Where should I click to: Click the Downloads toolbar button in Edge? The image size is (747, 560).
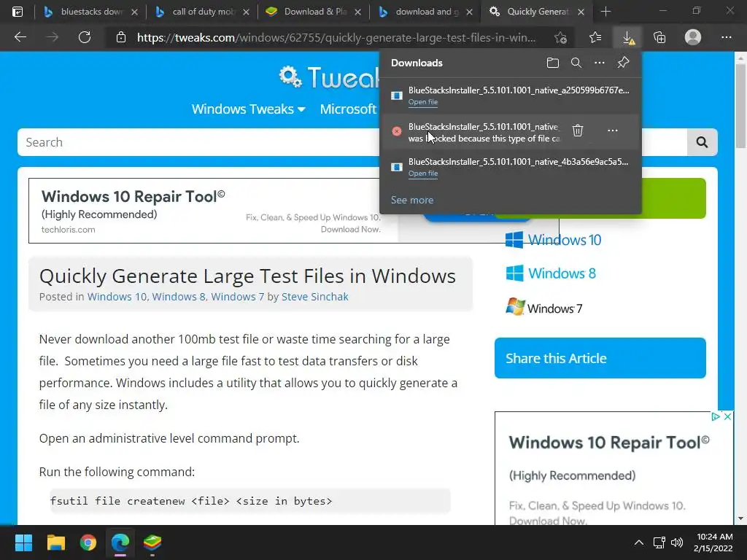[x=628, y=38]
